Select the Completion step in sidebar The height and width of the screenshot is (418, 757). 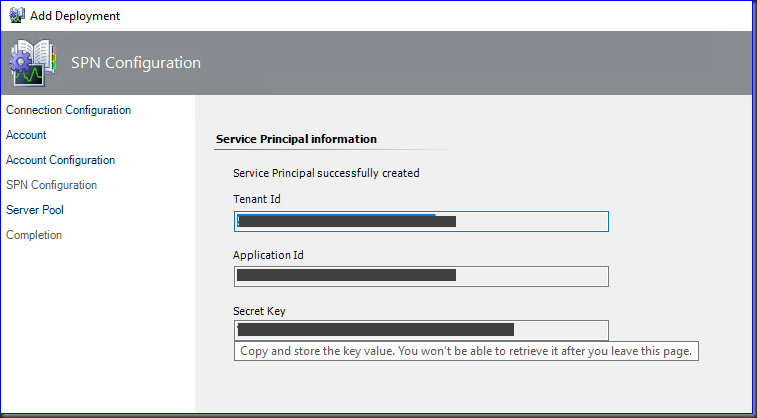pos(34,235)
